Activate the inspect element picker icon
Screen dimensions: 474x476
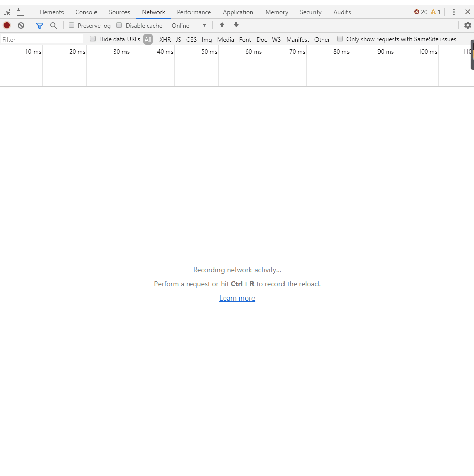(x=7, y=12)
